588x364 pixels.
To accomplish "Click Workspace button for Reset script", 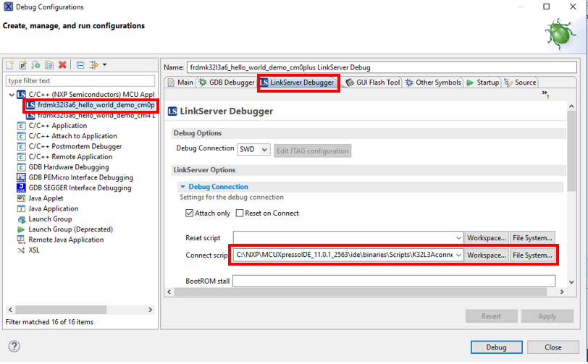I will (487, 238).
